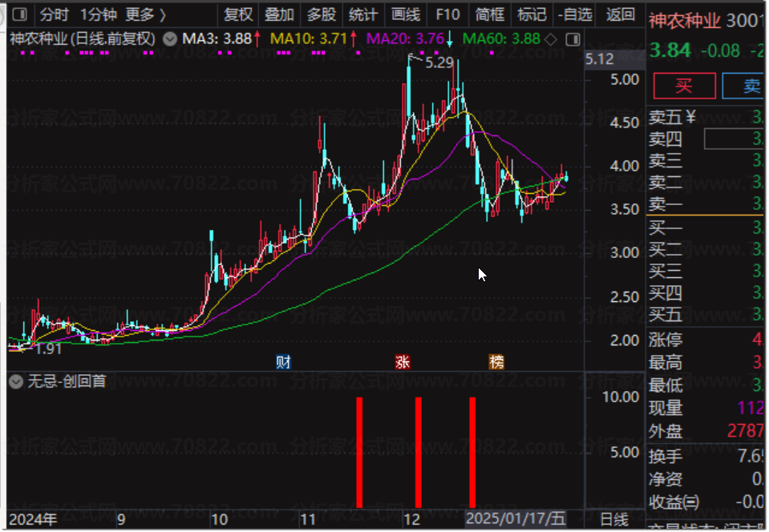Screen dimensions: 769x532
Task: Click the third red signal bar
Action: tap(472, 453)
